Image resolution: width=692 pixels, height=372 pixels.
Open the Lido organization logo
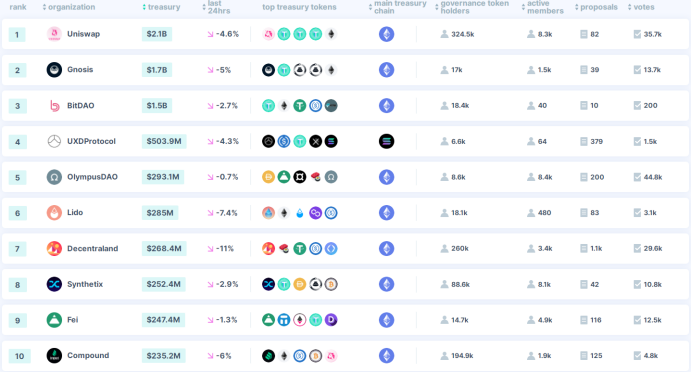pyautogui.click(x=54, y=213)
